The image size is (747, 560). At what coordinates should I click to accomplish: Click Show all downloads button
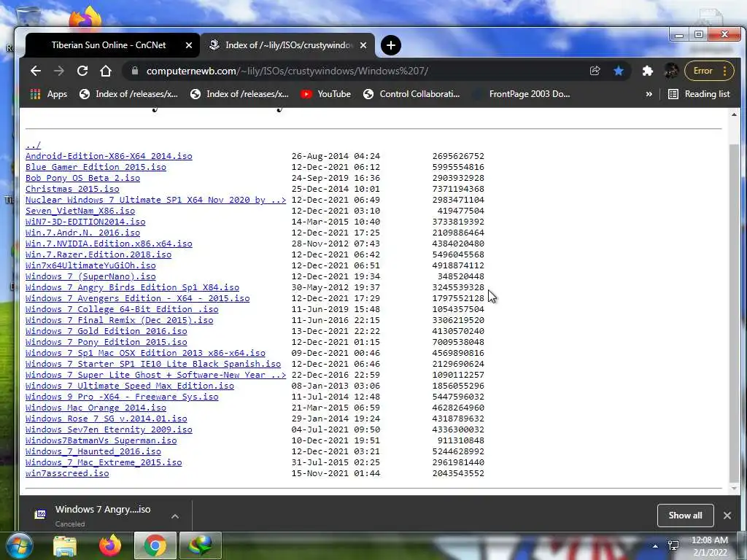(x=685, y=516)
